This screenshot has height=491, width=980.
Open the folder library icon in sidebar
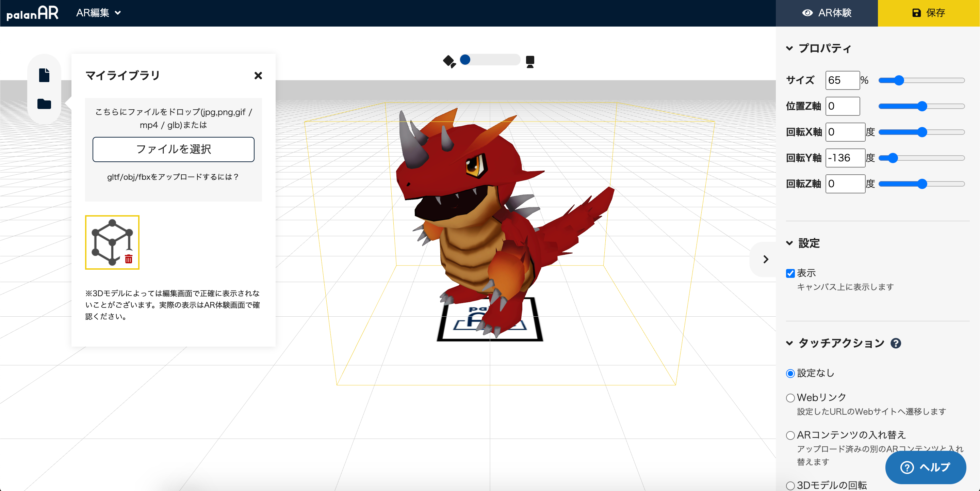(44, 104)
